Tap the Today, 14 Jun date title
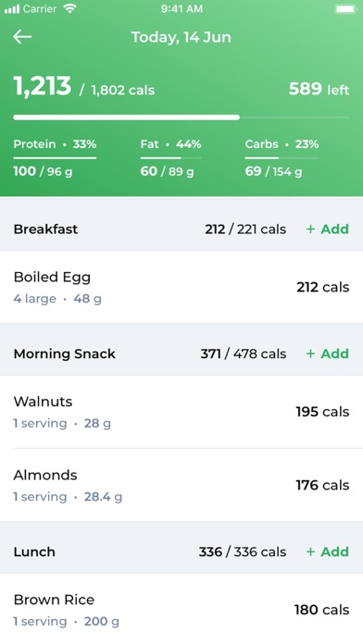 pyautogui.click(x=181, y=37)
